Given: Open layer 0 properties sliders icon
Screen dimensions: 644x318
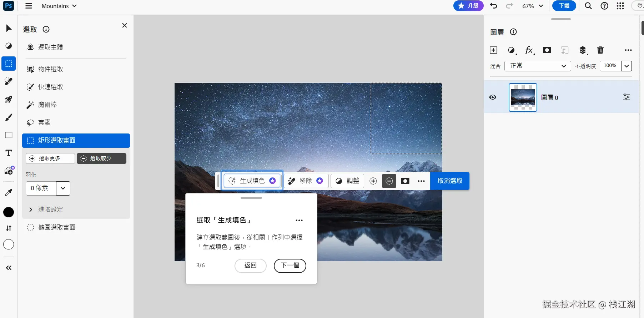Looking at the screenshot, I should [x=627, y=97].
